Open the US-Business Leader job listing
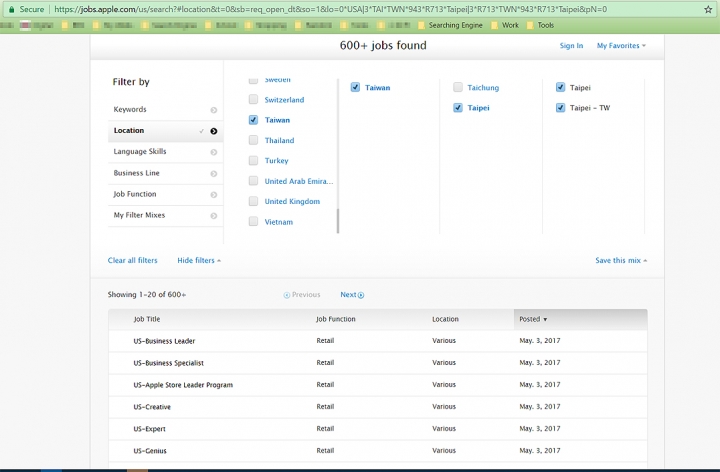Viewport: 720px width, 472px height. [164, 341]
